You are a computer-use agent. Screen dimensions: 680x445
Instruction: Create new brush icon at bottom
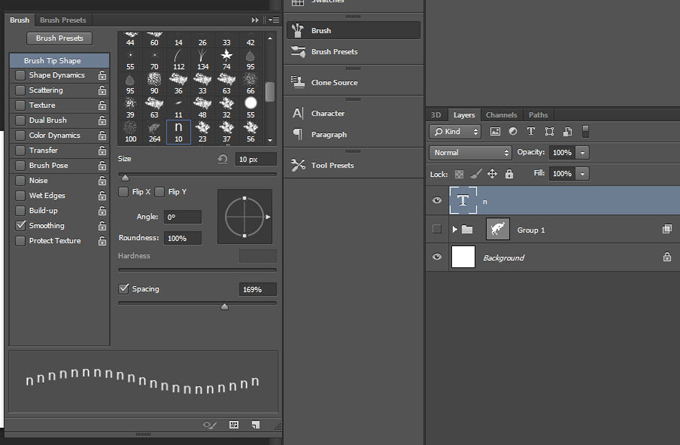[256, 425]
